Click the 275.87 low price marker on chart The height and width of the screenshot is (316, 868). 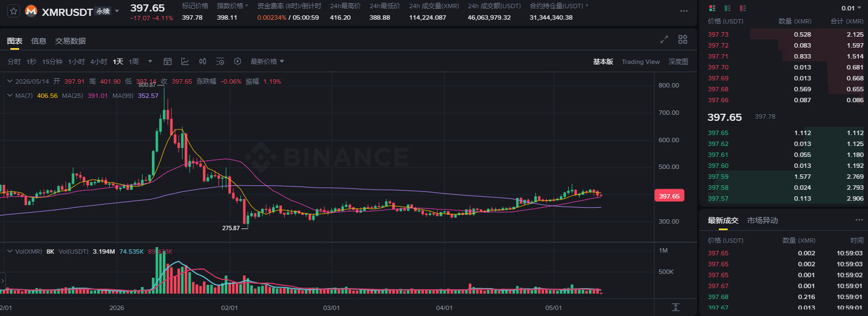point(231,228)
